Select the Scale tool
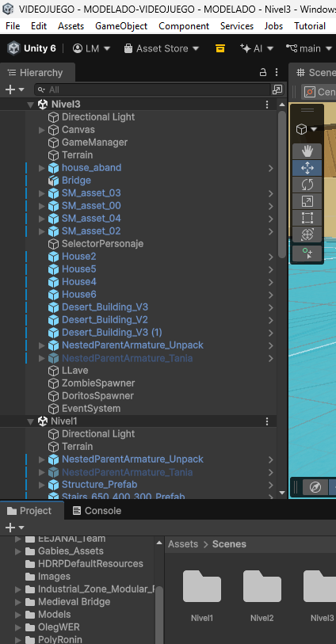 pyautogui.click(x=307, y=201)
